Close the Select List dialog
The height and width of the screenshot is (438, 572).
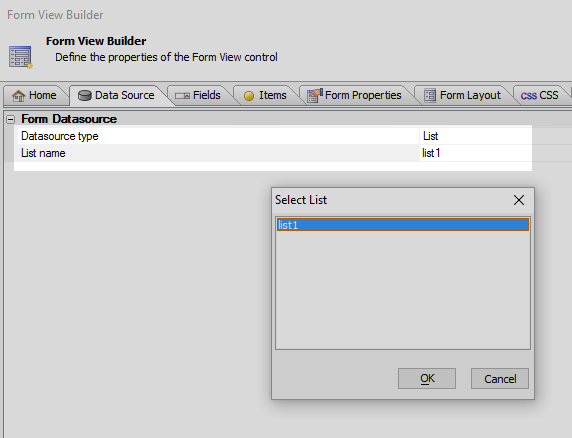click(x=519, y=200)
